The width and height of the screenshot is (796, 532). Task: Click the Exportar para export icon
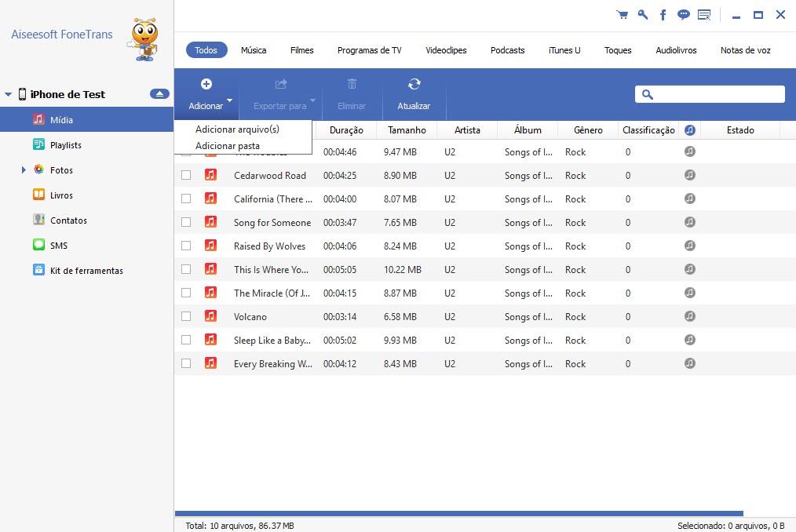point(281,84)
